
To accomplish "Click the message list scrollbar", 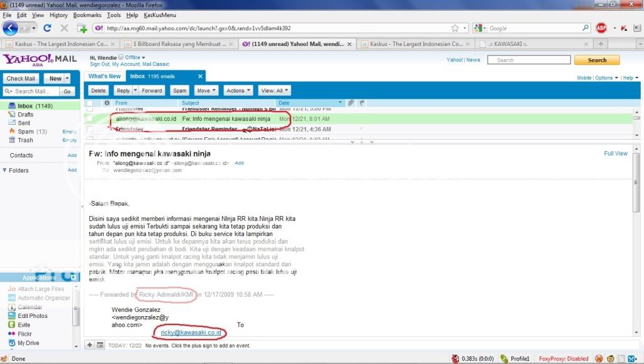I will (x=636, y=123).
